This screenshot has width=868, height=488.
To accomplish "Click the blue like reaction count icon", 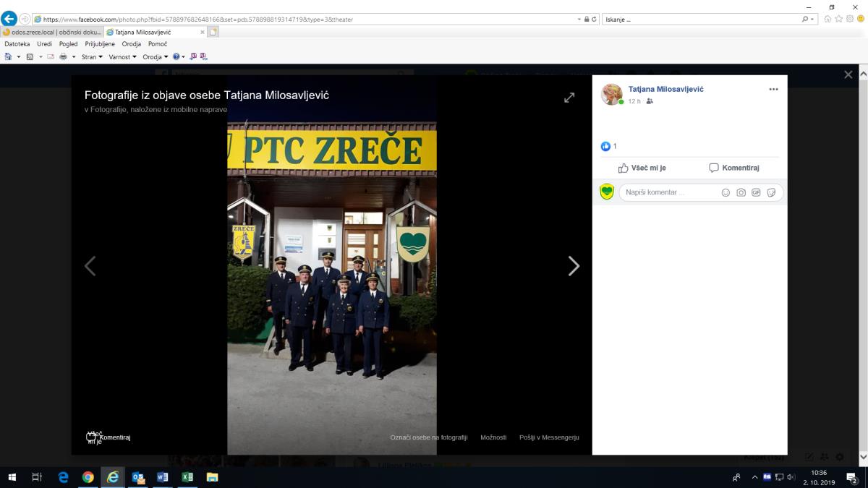I will 605,146.
